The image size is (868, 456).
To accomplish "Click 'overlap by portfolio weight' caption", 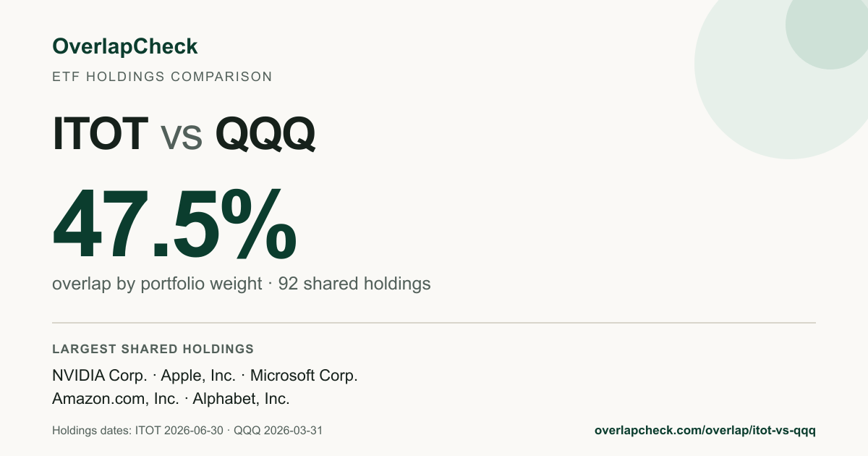I will click(157, 284).
